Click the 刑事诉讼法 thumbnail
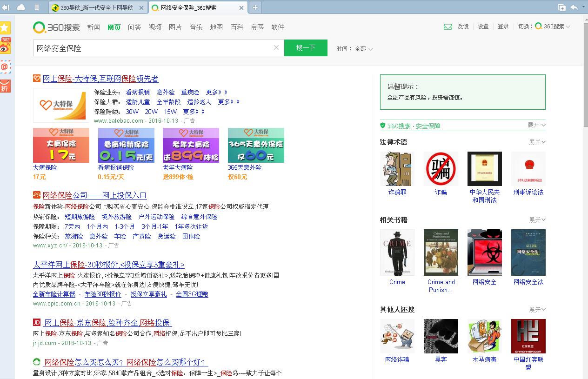Image resolution: width=588 pixels, height=379 pixels. [x=528, y=169]
